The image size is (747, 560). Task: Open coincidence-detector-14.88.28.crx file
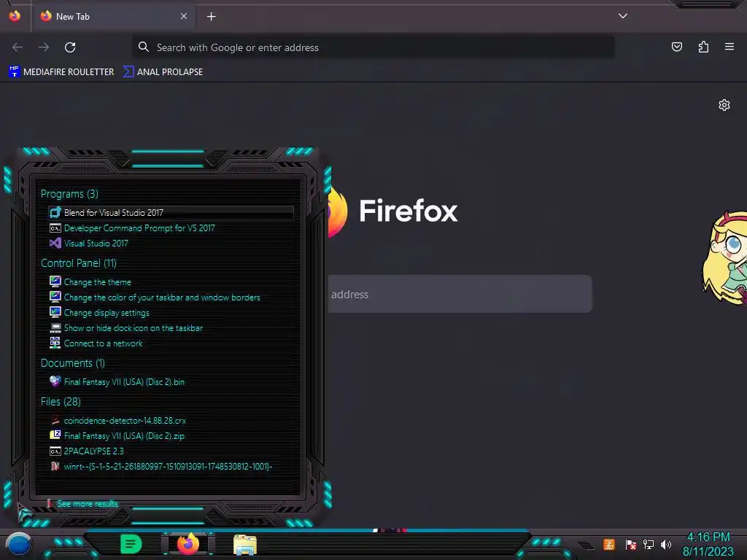tap(118, 421)
